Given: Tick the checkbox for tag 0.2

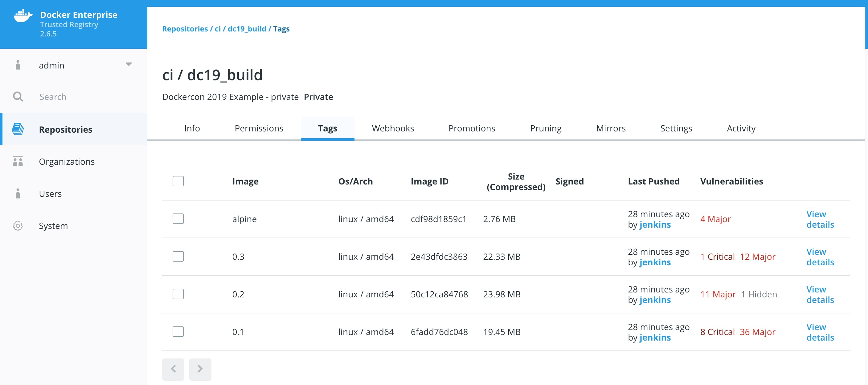Looking at the screenshot, I should [178, 294].
